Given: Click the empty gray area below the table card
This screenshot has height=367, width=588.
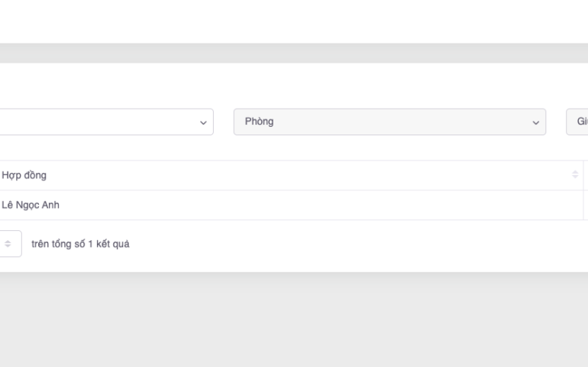Looking at the screenshot, I should tap(294, 321).
